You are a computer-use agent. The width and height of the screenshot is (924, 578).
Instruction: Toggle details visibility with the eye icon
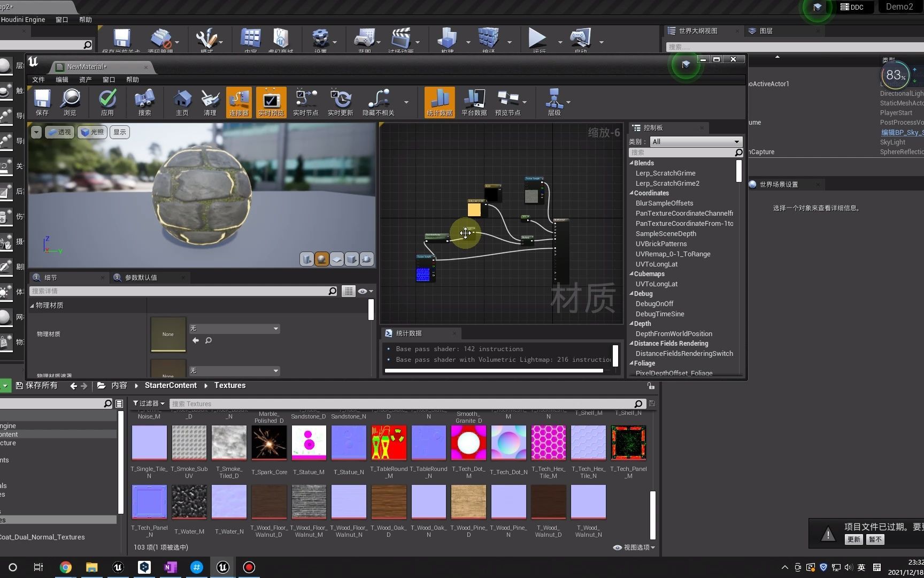click(363, 291)
